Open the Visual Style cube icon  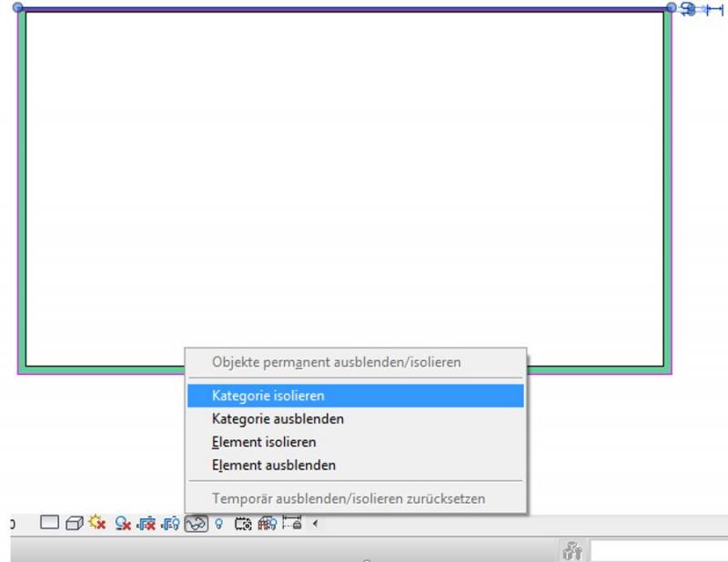pyautogui.click(x=74, y=524)
